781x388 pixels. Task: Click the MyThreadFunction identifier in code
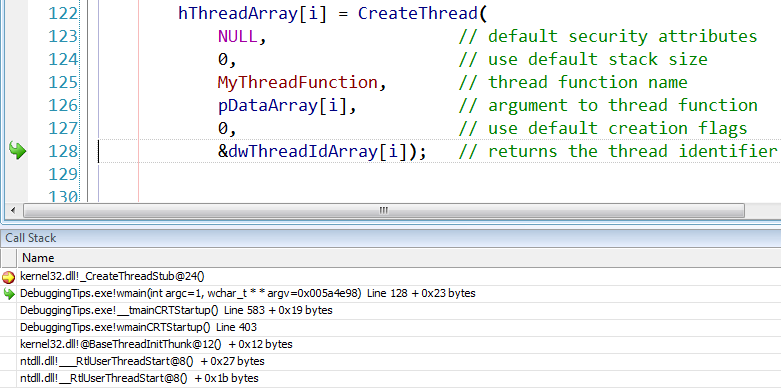click(297, 82)
